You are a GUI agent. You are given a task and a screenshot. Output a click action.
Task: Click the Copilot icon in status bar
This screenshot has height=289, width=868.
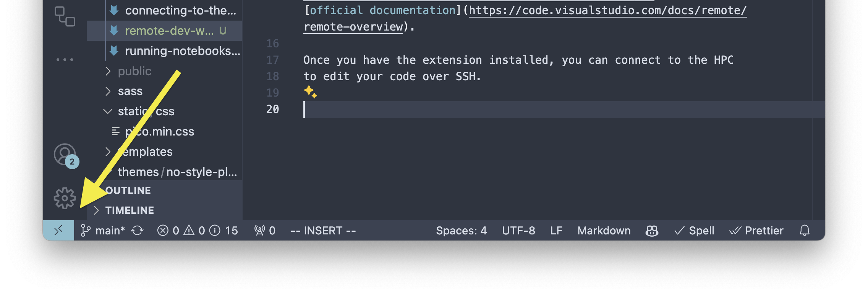tap(651, 230)
